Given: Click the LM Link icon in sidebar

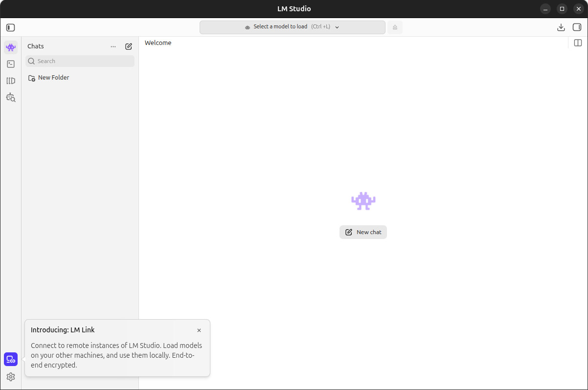Looking at the screenshot, I should (11, 359).
